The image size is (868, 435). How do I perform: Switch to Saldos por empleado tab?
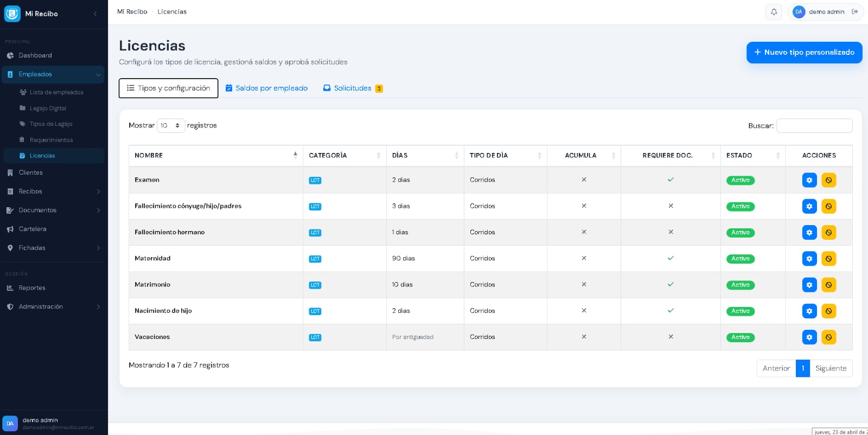[266, 88]
